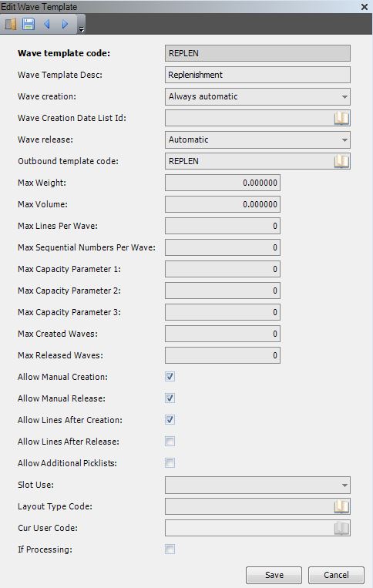
Task: Click the Wave template code field
Action: click(x=257, y=53)
